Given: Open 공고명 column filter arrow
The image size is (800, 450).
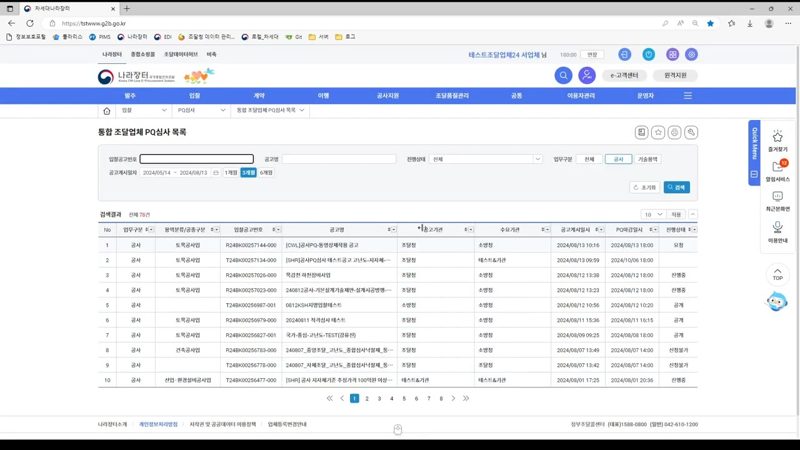Looking at the screenshot, I should 393,230.
